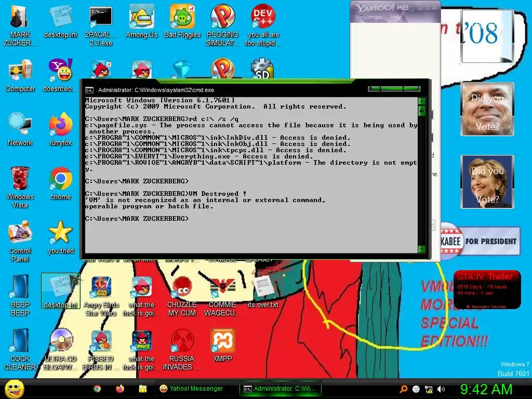Select the CHUZZLE red fuzzball icon

tap(182, 295)
